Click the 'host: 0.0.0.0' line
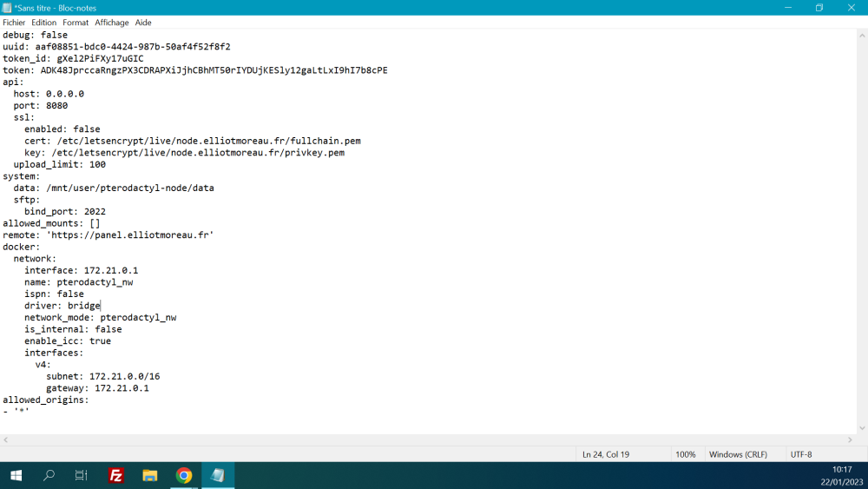The image size is (868, 489). [x=49, y=94]
